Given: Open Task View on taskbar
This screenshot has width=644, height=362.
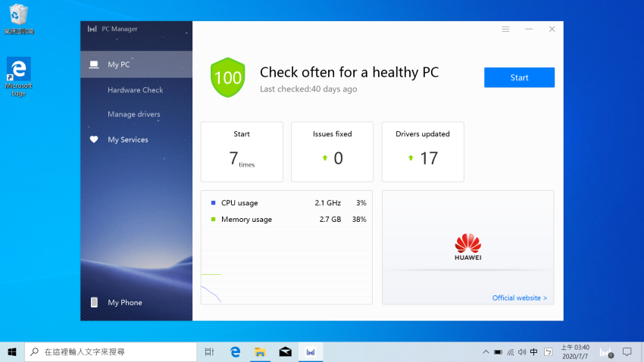Looking at the screenshot, I should point(209,351).
